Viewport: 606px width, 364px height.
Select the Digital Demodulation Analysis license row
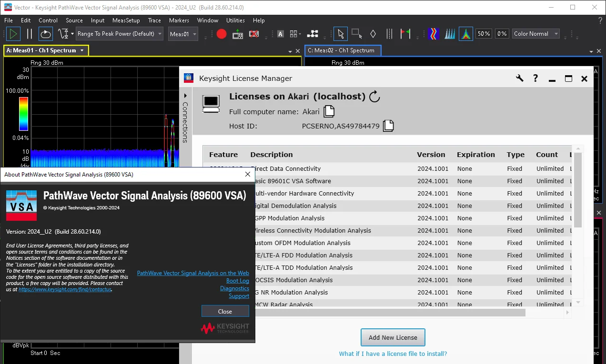[x=386, y=206]
